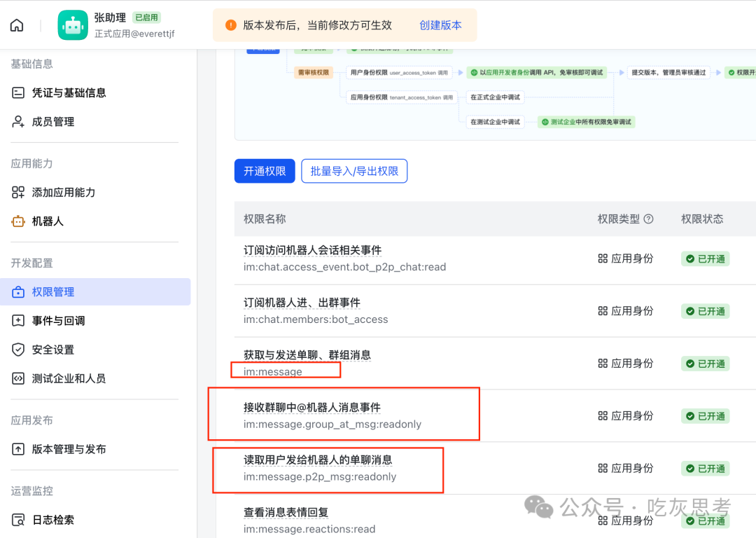Open the 张助理 robot app avatar

tap(73, 25)
